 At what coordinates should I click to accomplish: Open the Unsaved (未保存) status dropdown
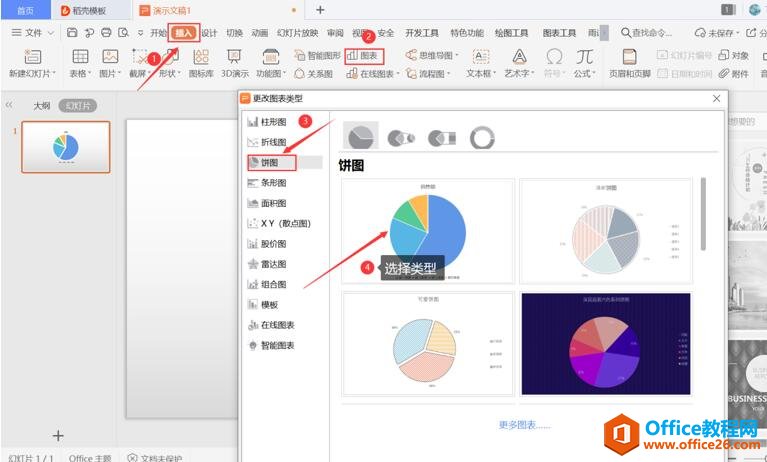click(x=717, y=33)
